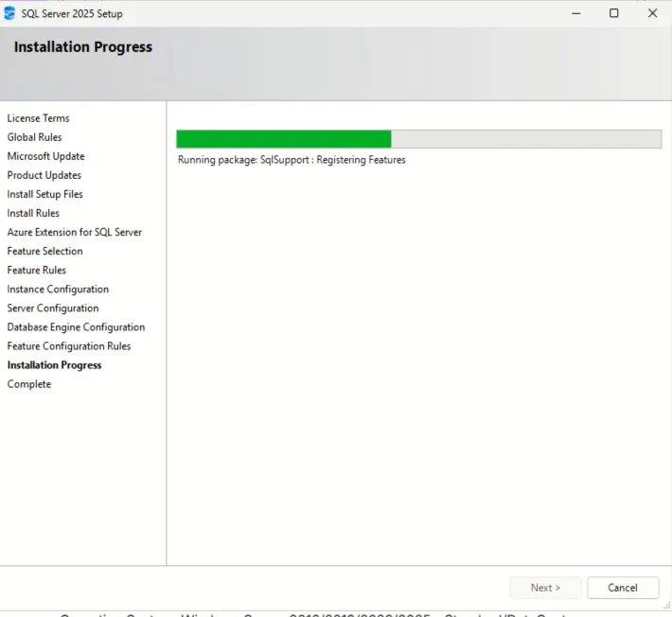
Task: Click the Installation Progress page heading
Action: (83, 46)
